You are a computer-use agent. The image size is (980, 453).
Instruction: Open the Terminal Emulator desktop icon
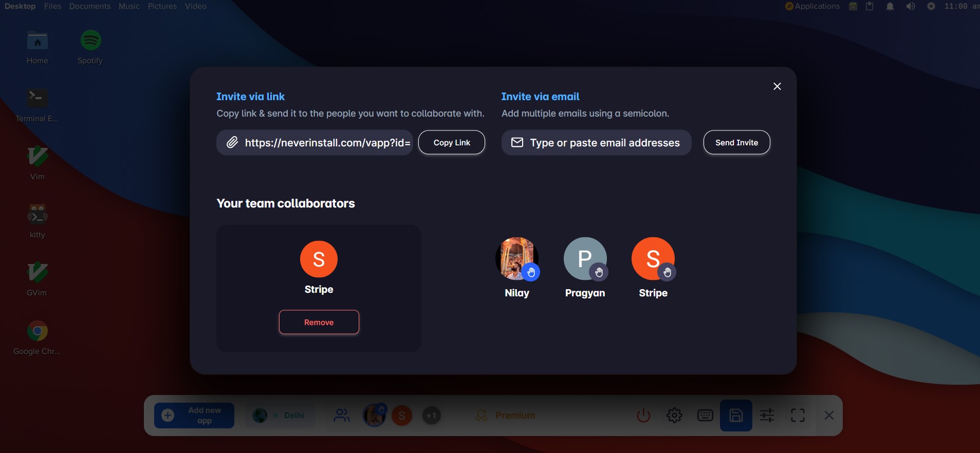(x=37, y=105)
